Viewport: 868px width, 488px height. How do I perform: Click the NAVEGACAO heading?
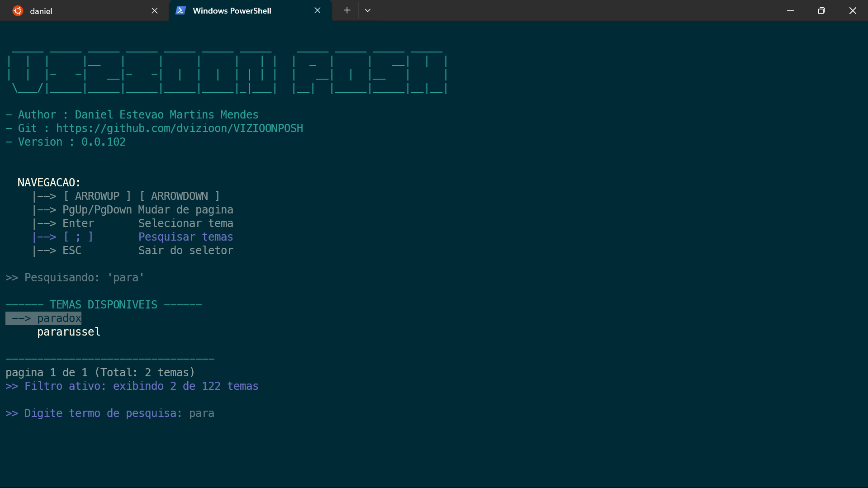[x=49, y=183]
